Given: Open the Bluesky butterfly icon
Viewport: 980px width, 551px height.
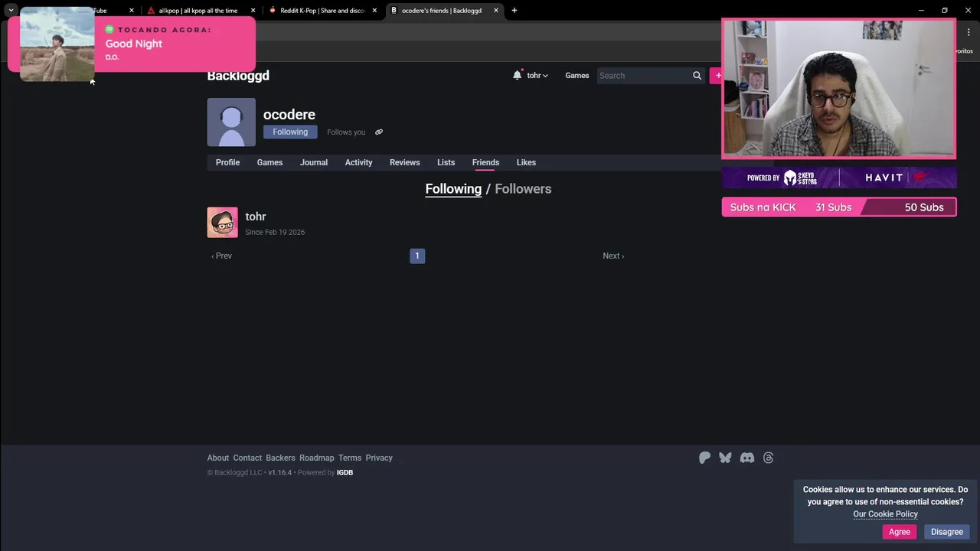Looking at the screenshot, I should coord(725,458).
